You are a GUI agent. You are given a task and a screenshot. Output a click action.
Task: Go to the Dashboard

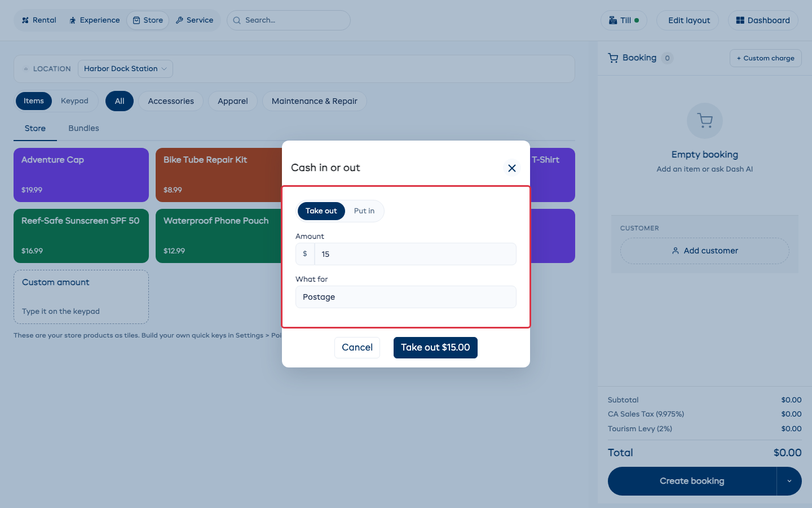coord(763,20)
